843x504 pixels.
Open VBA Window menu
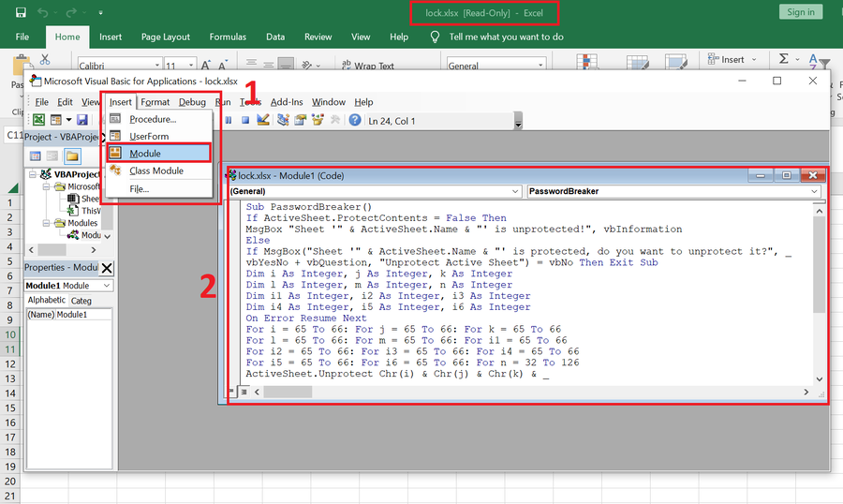coord(329,102)
